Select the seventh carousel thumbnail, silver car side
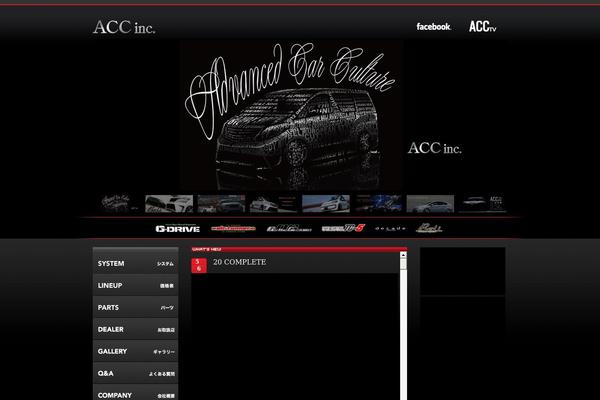The width and height of the screenshot is (600, 400). 430,204
